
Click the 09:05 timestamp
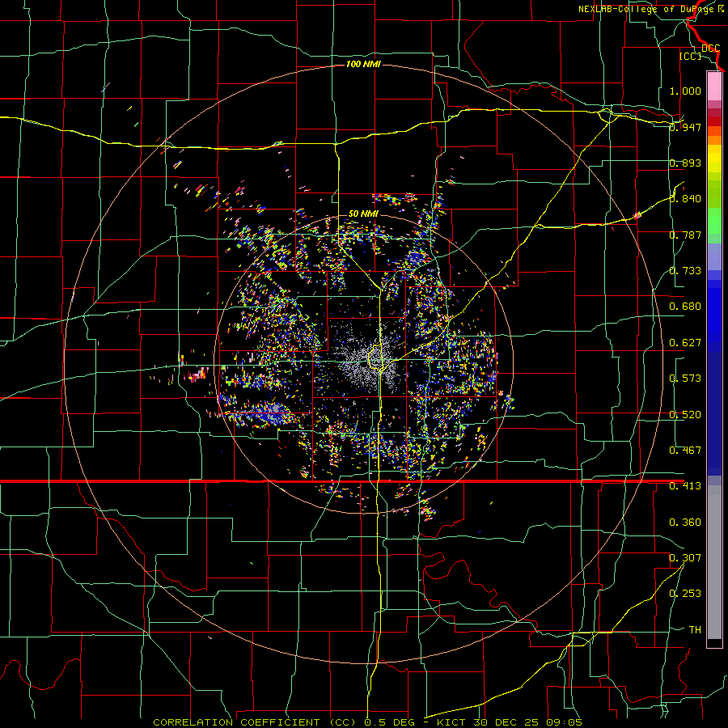[565, 722]
